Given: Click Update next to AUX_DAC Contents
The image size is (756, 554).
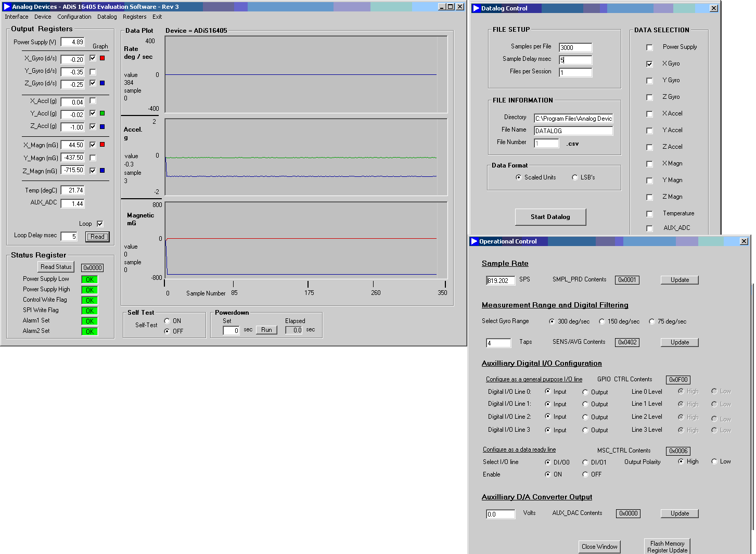Looking at the screenshot, I should click(680, 513).
